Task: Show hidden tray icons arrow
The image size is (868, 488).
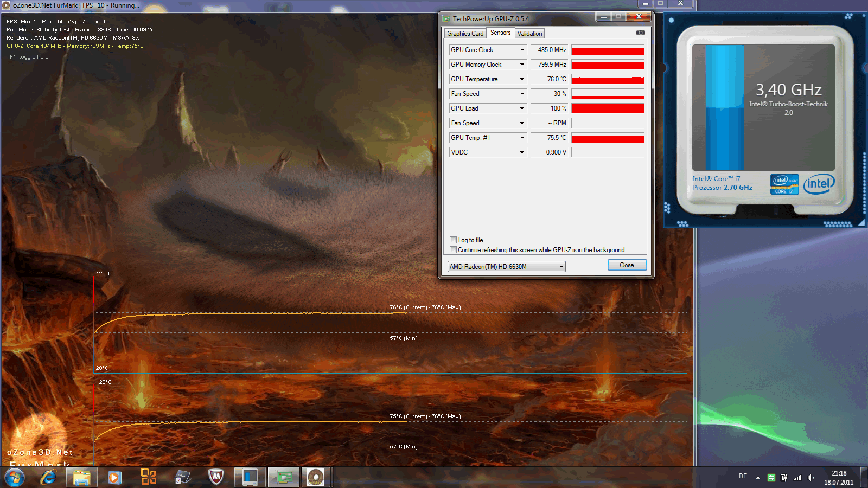Action: pyautogui.click(x=758, y=478)
